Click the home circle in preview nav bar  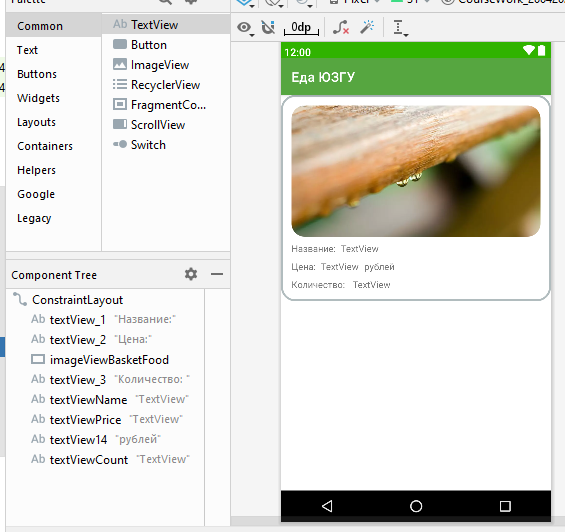(416, 506)
